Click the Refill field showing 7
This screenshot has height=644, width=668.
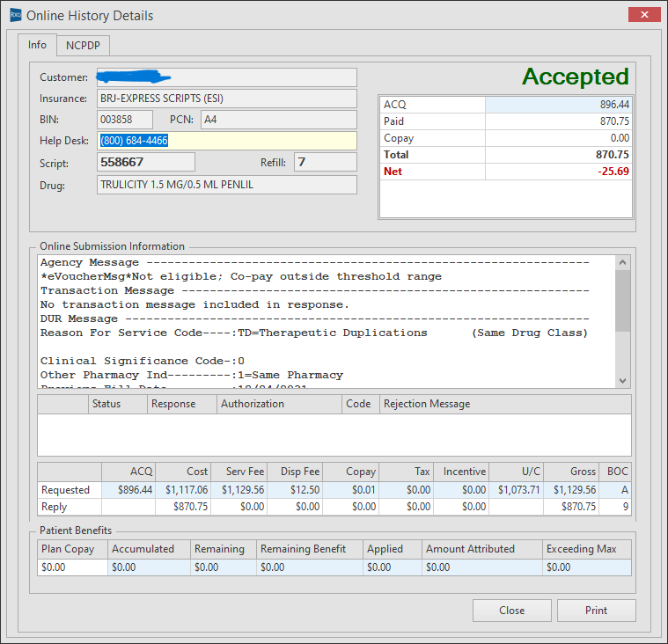pos(325,162)
